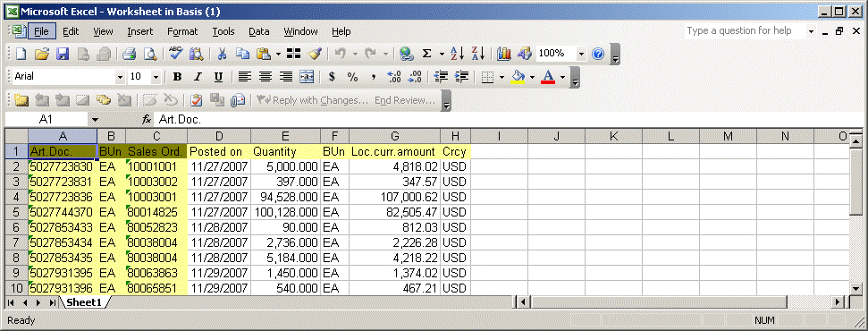868x331 pixels.
Task: Click the Currency Style dollar button
Action: coord(332,77)
